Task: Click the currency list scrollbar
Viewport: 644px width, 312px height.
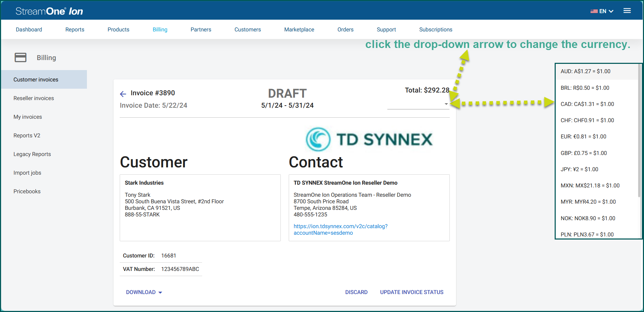Action: point(640,131)
